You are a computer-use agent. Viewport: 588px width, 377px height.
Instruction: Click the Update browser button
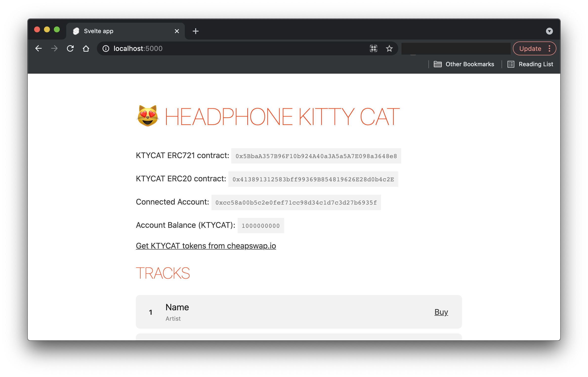[x=530, y=48]
